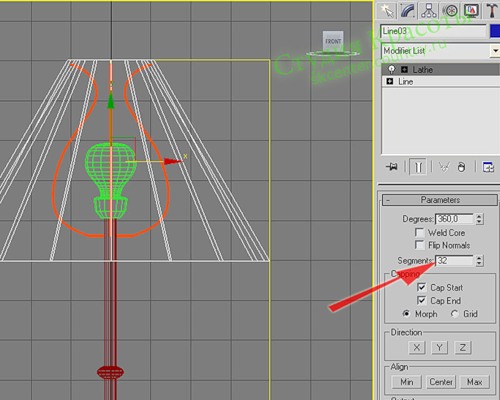Open Configure Modifier Sets icon
500x400 pixels.
point(488,166)
